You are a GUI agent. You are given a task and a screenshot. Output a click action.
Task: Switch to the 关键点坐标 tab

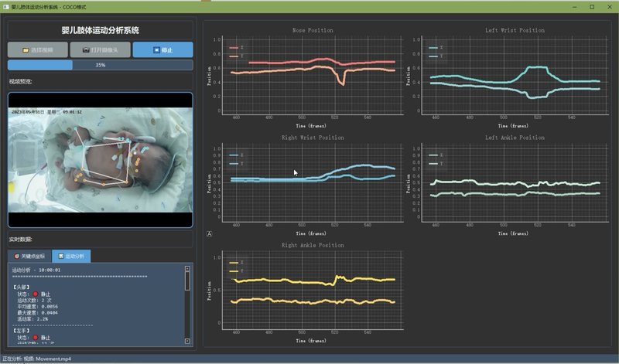click(30, 256)
